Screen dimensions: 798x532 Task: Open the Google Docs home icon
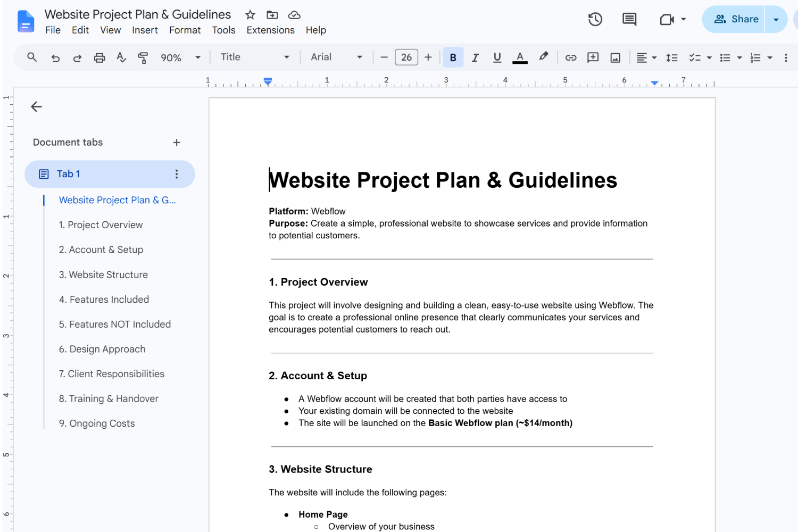tap(26, 21)
